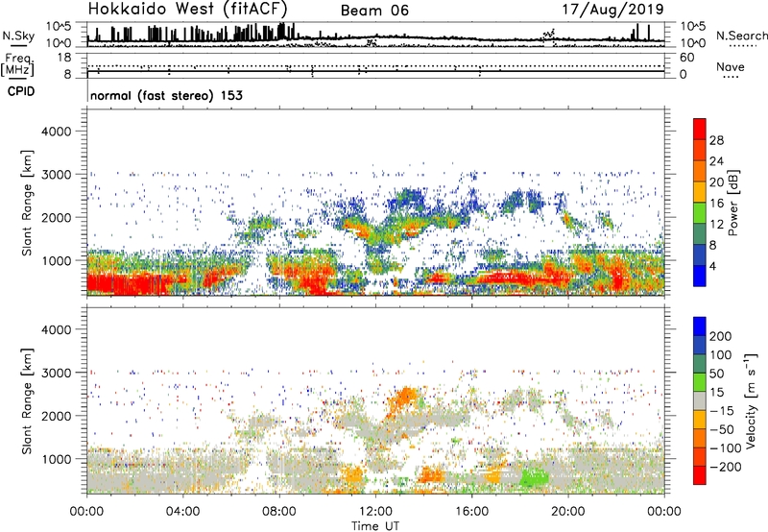Click the green velocity patch near 18:00

(534, 477)
